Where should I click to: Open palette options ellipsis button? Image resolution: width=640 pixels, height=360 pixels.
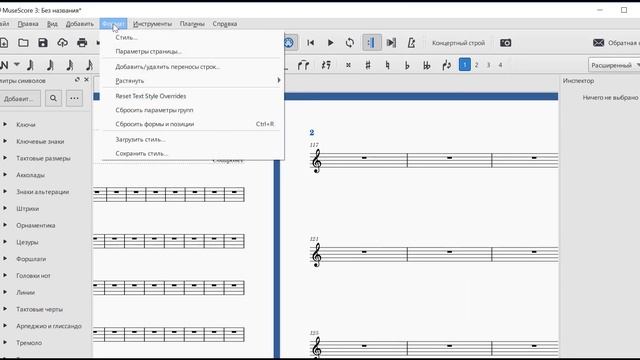click(74, 98)
